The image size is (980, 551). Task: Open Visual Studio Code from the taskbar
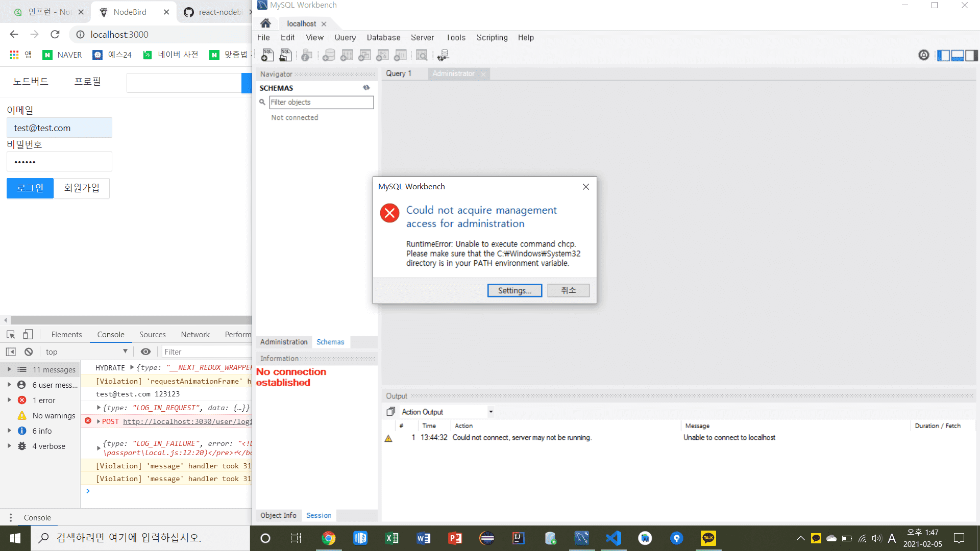point(613,538)
